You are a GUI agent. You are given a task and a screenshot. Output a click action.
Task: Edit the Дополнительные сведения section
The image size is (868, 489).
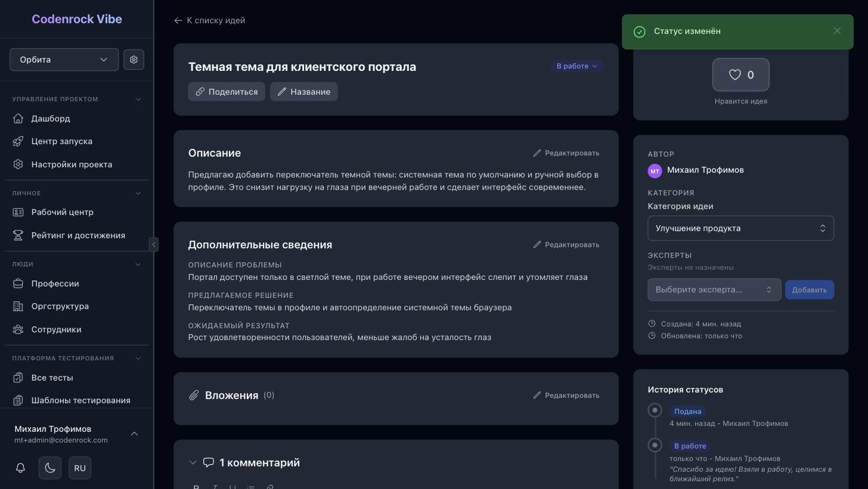566,245
